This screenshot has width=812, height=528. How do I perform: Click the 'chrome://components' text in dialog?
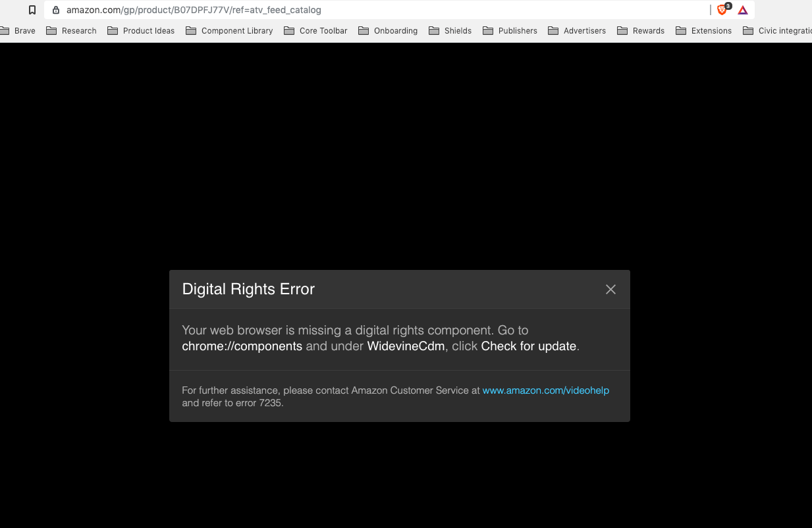(242, 346)
